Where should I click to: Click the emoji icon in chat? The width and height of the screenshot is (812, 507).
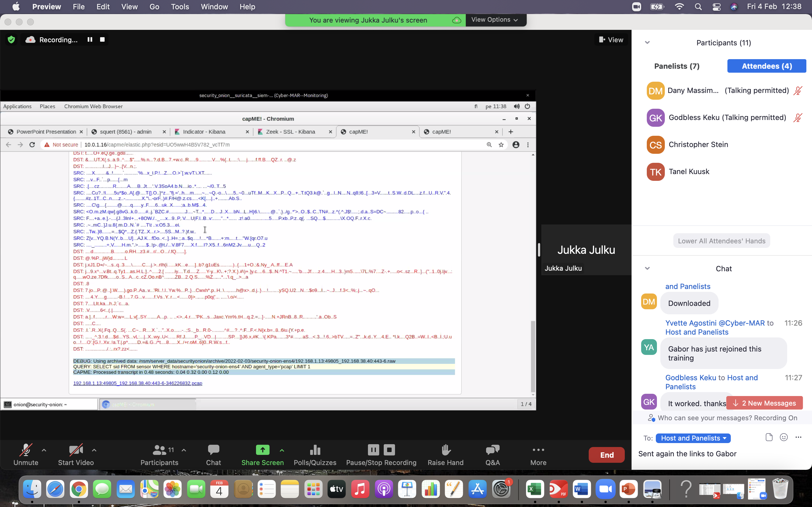[x=784, y=437]
